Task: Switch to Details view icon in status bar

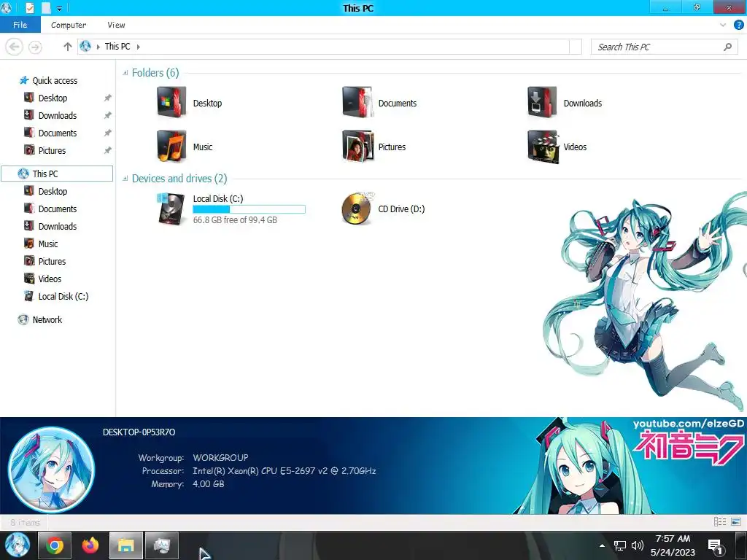Action: [720, 522]
